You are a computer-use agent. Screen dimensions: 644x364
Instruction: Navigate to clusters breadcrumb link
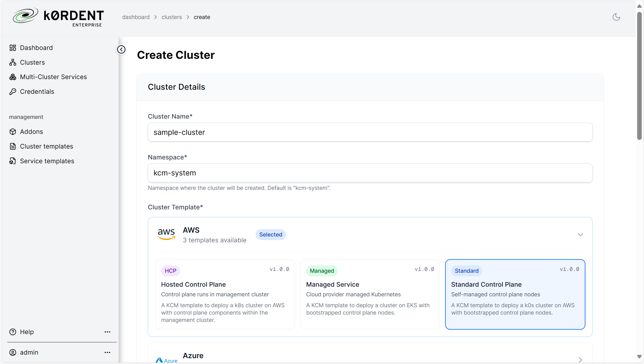tap(172, 17)
